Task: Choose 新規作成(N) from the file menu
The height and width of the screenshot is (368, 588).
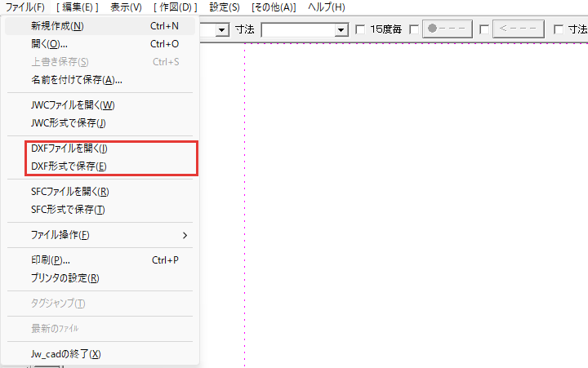Action: click(x=100, y=26)
